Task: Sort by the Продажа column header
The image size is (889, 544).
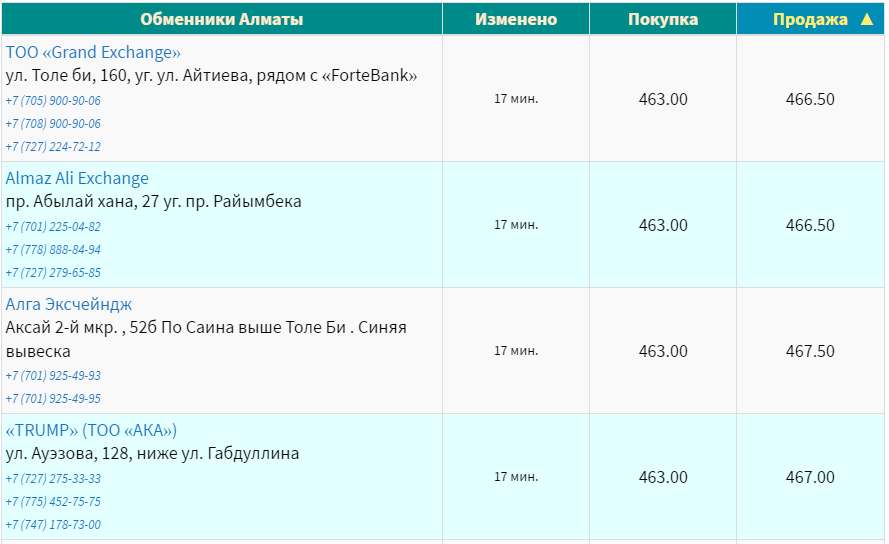Action: click(x=810, y=19)
